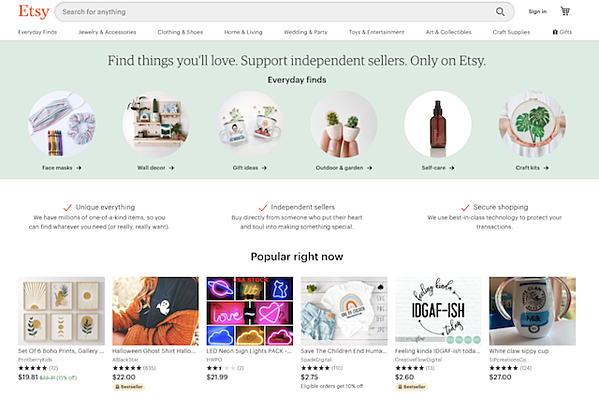599x414 pixels.
Task: Click the Gift ideas mugs image
Action: [250, 124]
